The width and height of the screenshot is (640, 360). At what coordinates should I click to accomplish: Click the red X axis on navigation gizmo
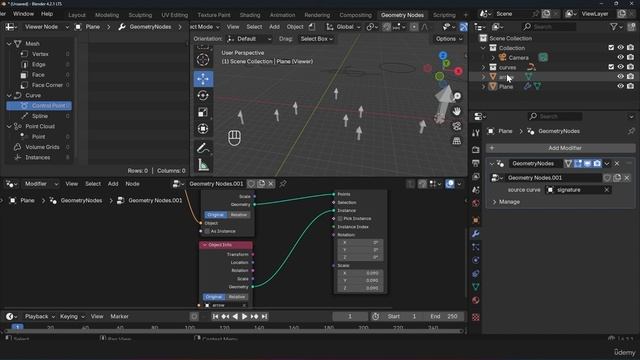tap(458, 71)
